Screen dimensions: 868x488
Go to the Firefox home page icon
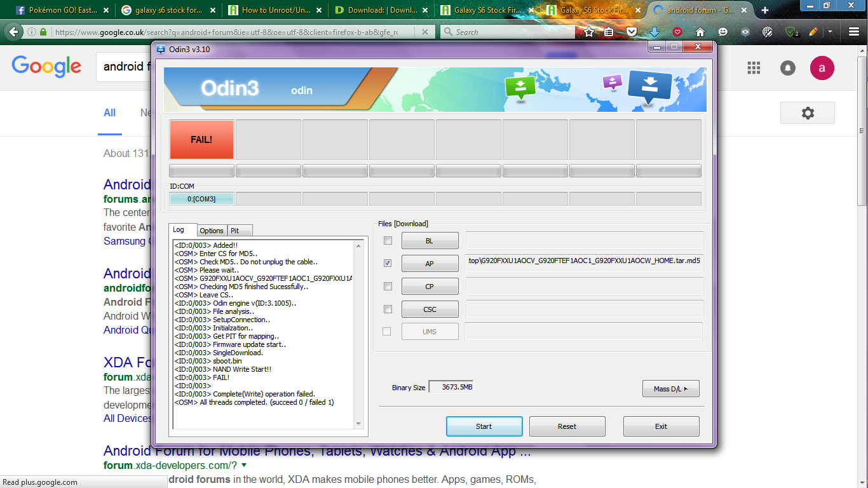(x=700, y=32)
